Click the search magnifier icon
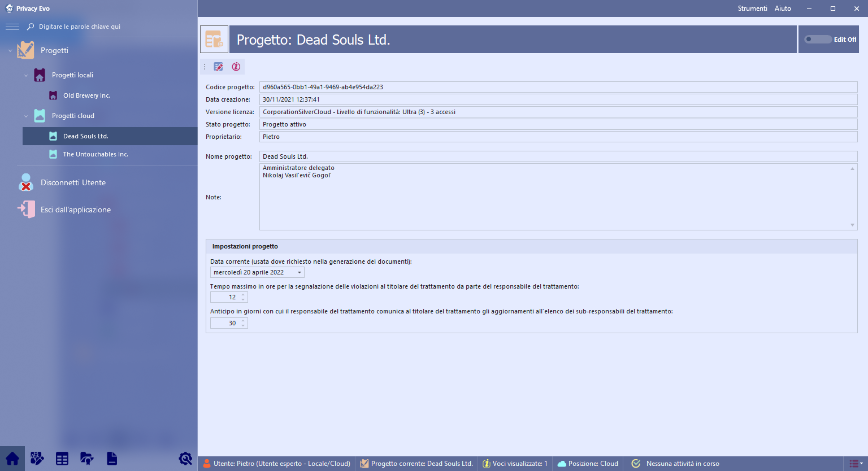 (31, 26)
